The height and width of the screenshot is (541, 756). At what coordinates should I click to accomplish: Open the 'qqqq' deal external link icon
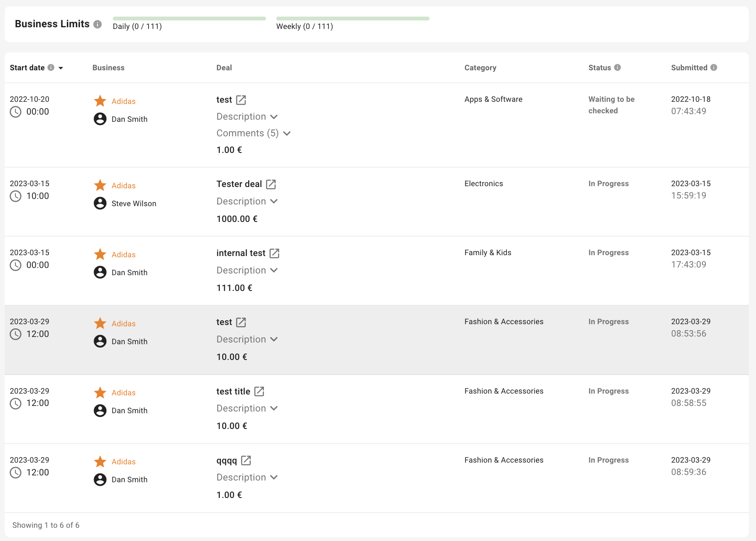pos(246,460)
